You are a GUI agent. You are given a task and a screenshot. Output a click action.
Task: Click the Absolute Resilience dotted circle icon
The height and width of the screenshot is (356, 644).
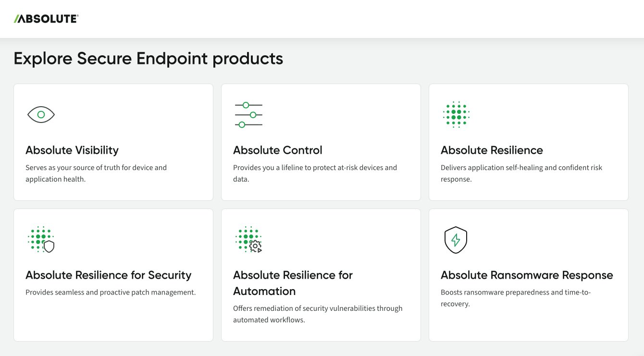click(x=456, y=114)
